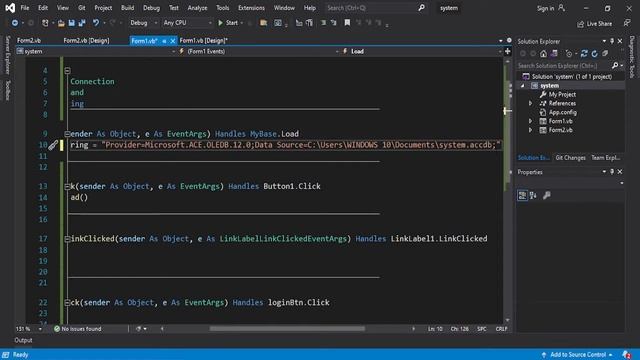Click the Save floppy-disk icon
This screenshot has width=640, height=360.
pos(71,23)
